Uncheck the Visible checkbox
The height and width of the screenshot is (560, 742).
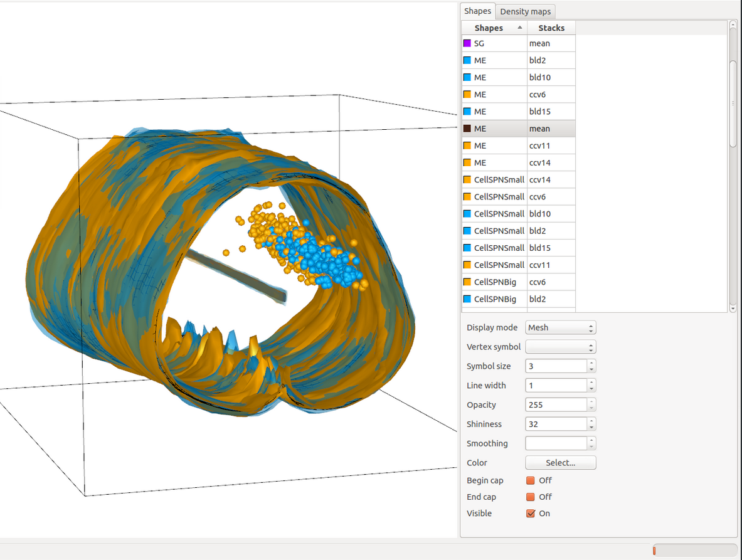pyautogui.click(x=531, y=513)
